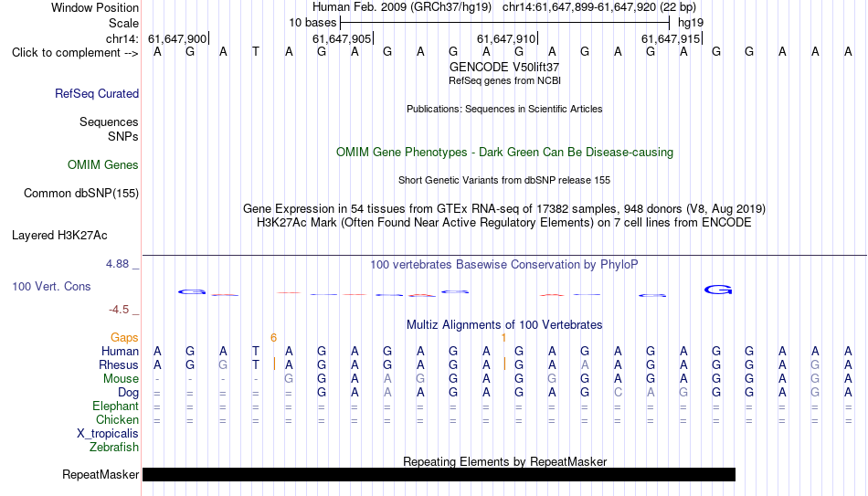Screen dimensions: 868x496
Task: Click 'Repeating Elements by RepeatMasker' title
Action: [504, 461]
